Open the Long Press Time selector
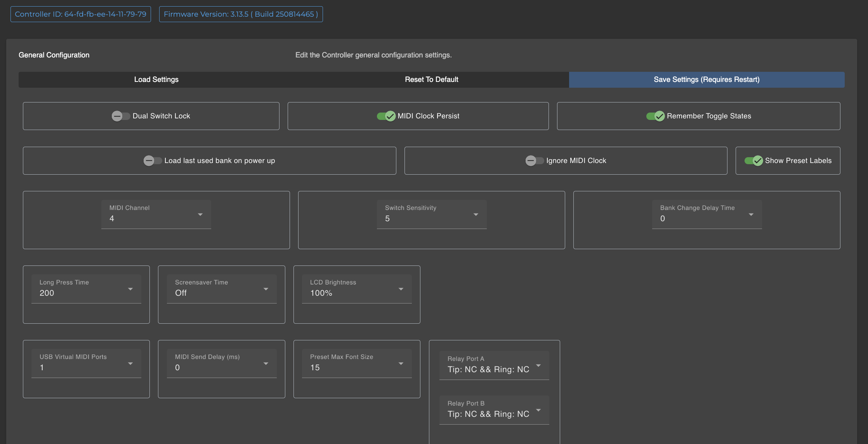Screen dimensions: 868x444 click(x=86, y=289)
